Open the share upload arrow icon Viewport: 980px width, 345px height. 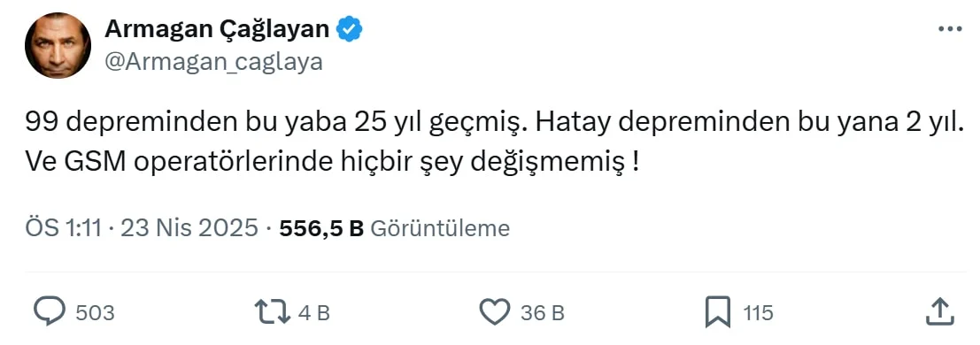(941, 311)
